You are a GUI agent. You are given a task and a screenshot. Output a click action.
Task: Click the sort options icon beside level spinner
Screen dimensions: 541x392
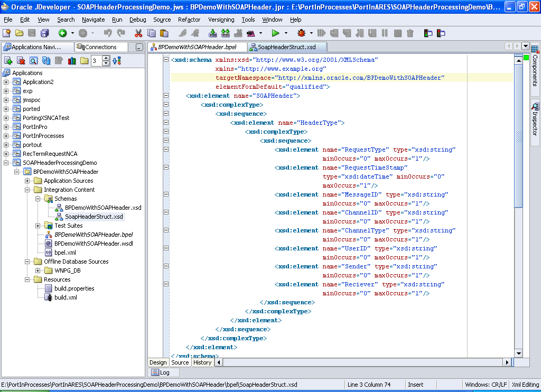click(117, 61)
